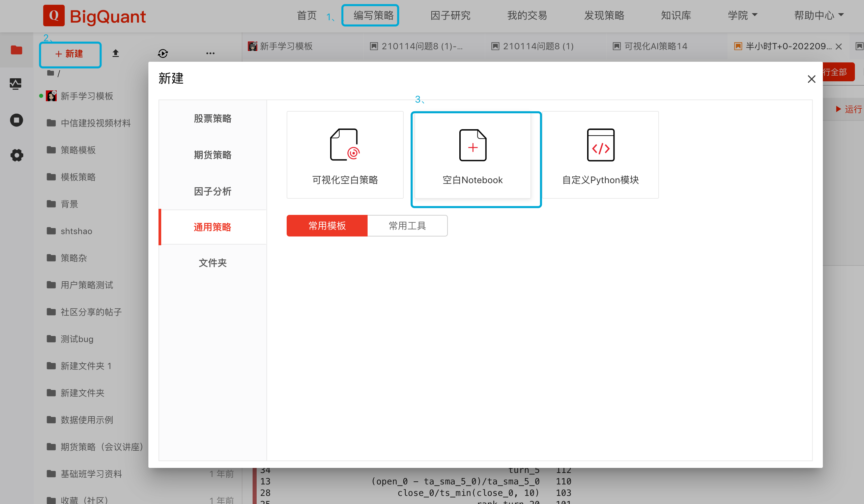Click the + 新建 button

point(70,54)
